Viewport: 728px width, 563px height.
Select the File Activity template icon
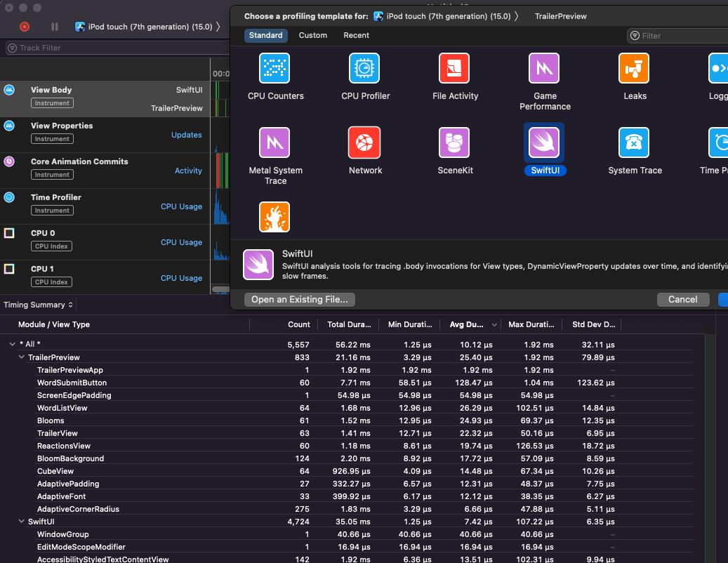tap(454, 68)
